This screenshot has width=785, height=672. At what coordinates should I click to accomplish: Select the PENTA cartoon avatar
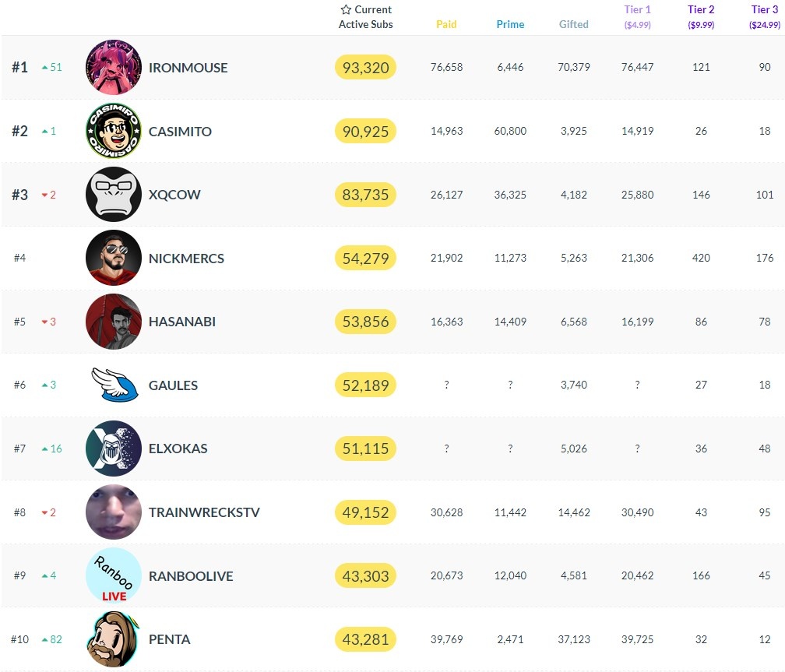113,639
